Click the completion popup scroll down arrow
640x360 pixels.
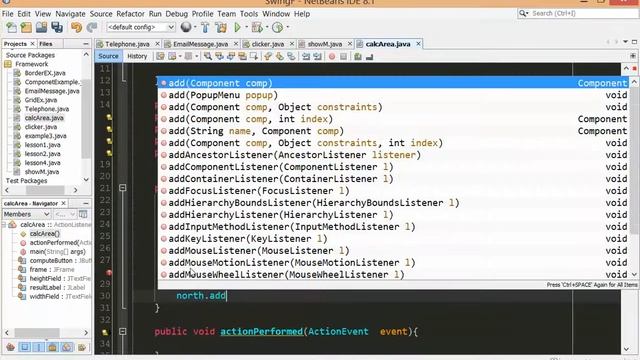click(634, 275)
